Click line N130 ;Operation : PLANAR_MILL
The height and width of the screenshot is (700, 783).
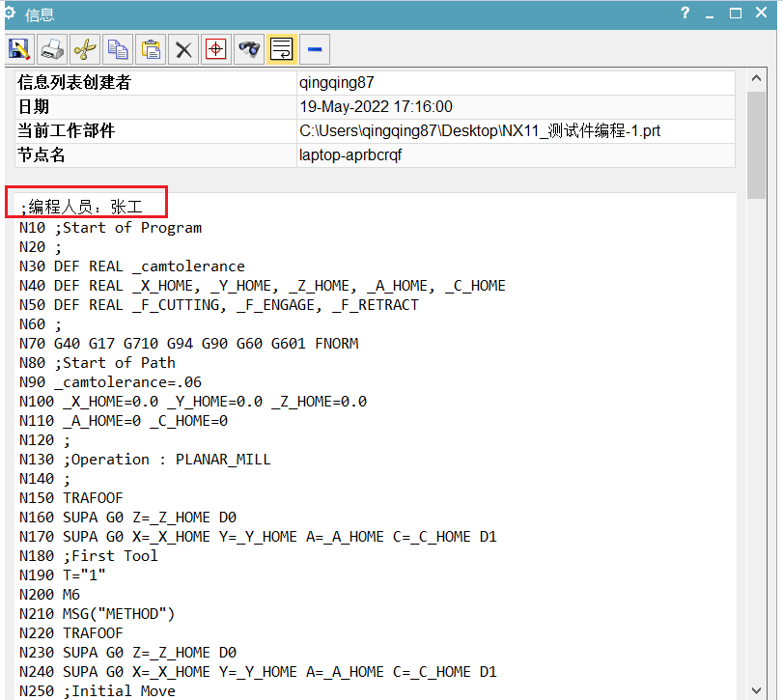click(x=145, y=460)
